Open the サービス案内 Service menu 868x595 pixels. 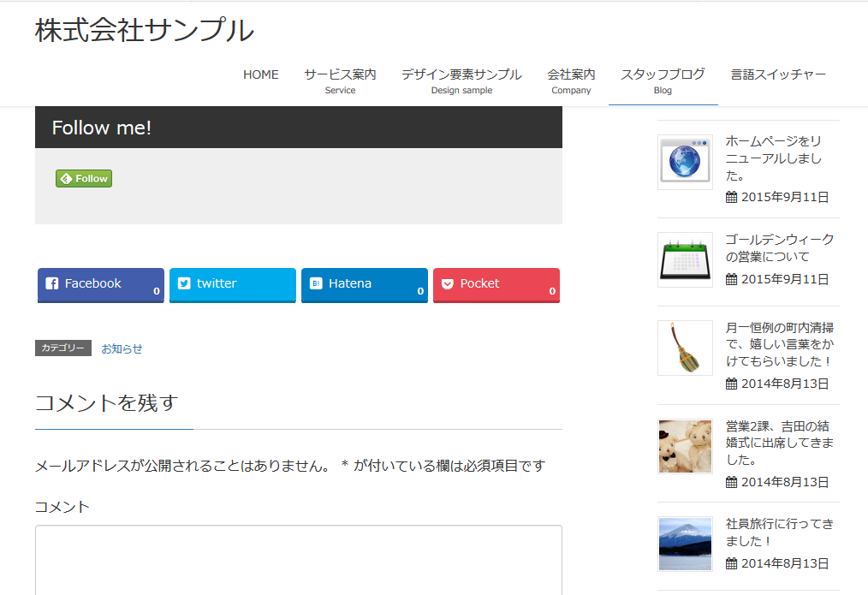(x=340, y=81)
